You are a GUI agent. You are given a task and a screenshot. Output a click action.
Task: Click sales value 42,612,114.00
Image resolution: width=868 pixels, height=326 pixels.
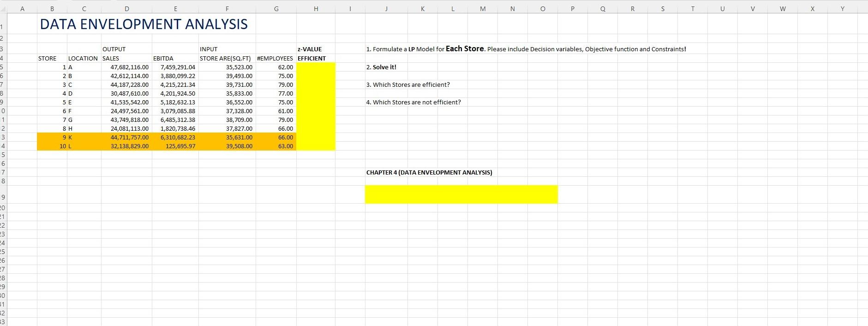point(130,76)
